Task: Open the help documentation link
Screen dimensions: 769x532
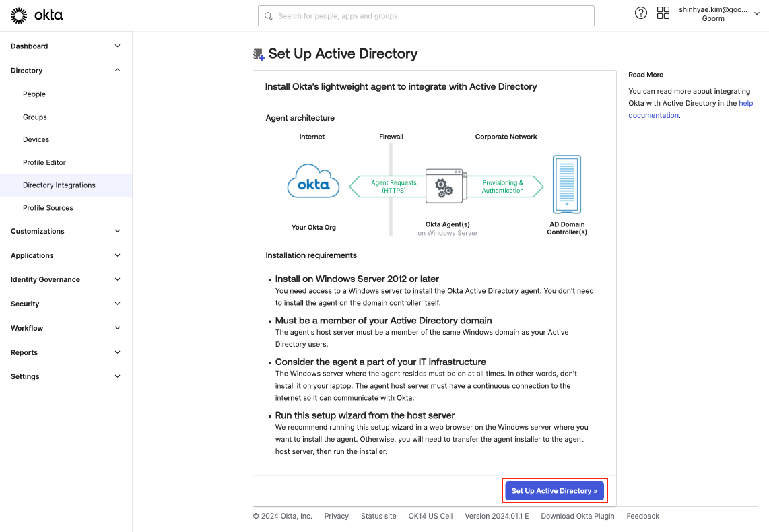Action: click(745, 104)
